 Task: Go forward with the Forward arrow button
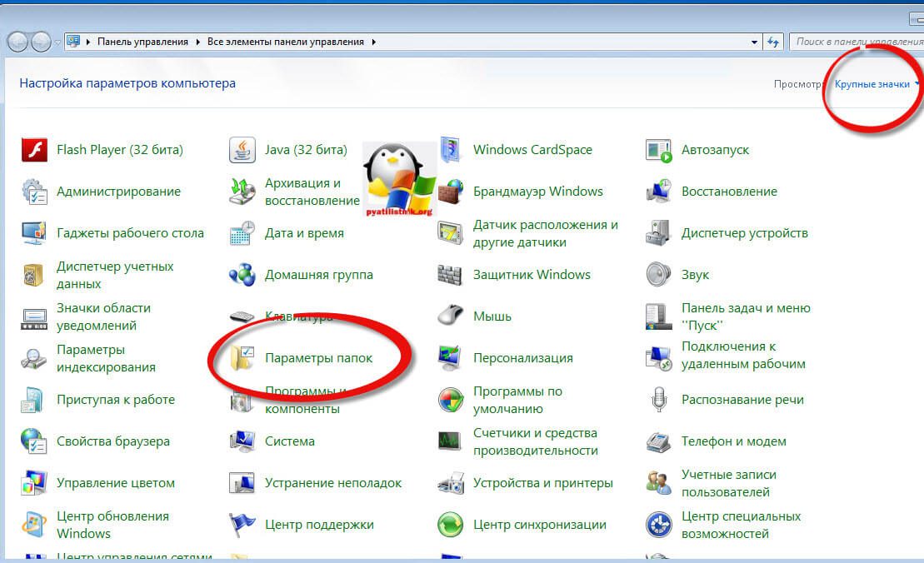pyautogui.click(x=41, y=42)
